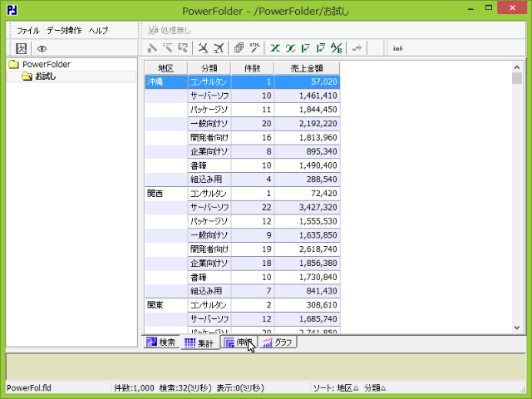This screenshot has height=399, width=532.
Task: Click the second green check-arrow icon
Action: [x=321, y=48]
